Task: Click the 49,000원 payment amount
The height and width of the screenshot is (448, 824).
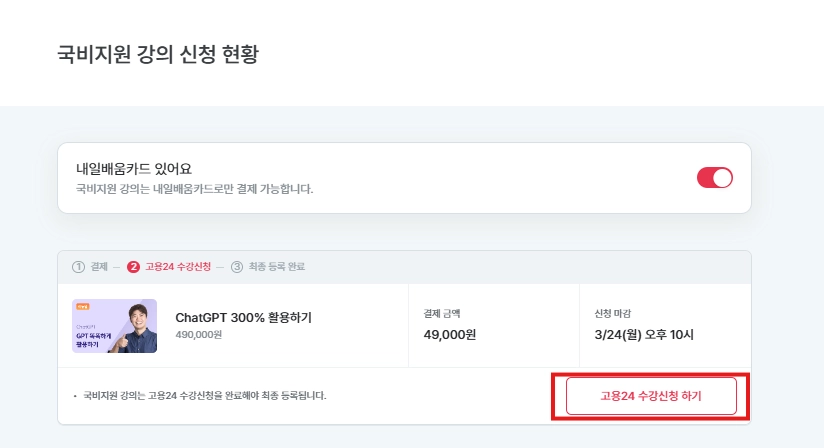Action: 450,334
